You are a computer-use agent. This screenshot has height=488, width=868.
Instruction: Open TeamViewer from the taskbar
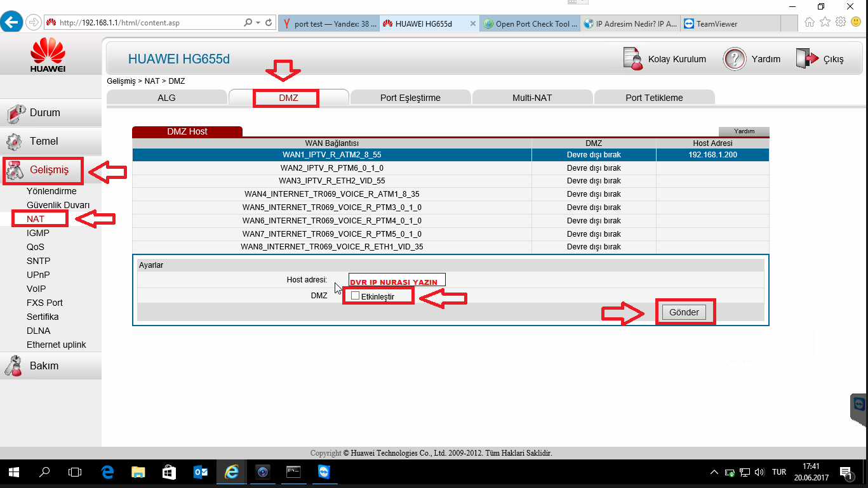324,472
